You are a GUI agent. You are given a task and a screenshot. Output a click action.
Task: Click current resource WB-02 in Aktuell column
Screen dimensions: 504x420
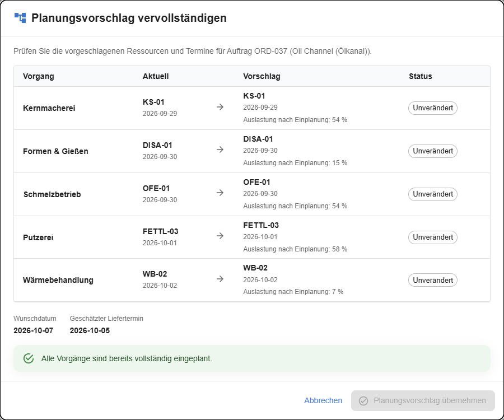[155, 274]
